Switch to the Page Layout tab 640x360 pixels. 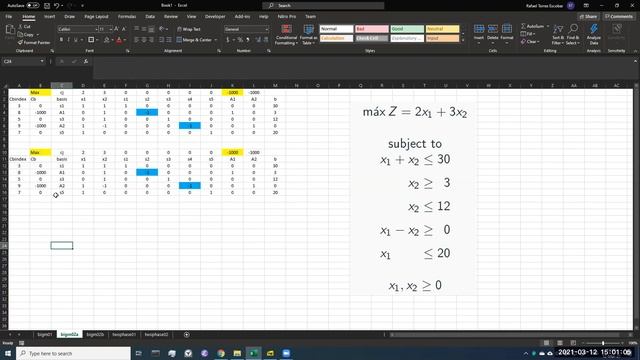96,17
